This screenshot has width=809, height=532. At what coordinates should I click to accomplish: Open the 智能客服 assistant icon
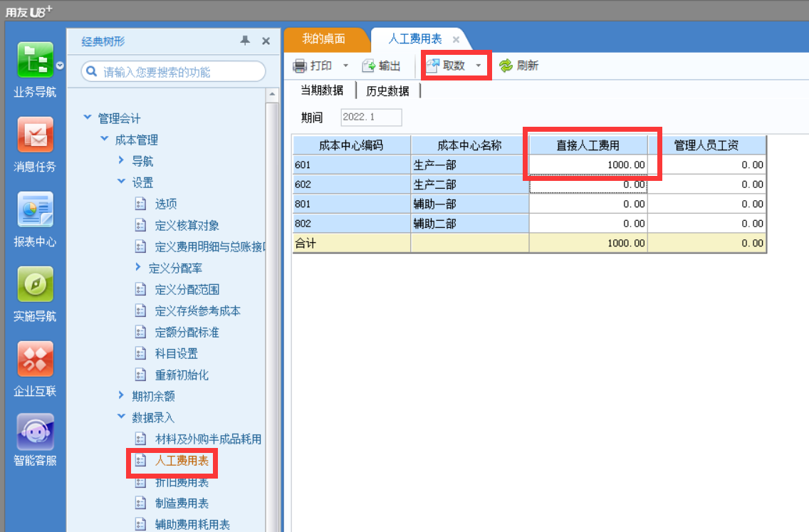coord(35,432)
